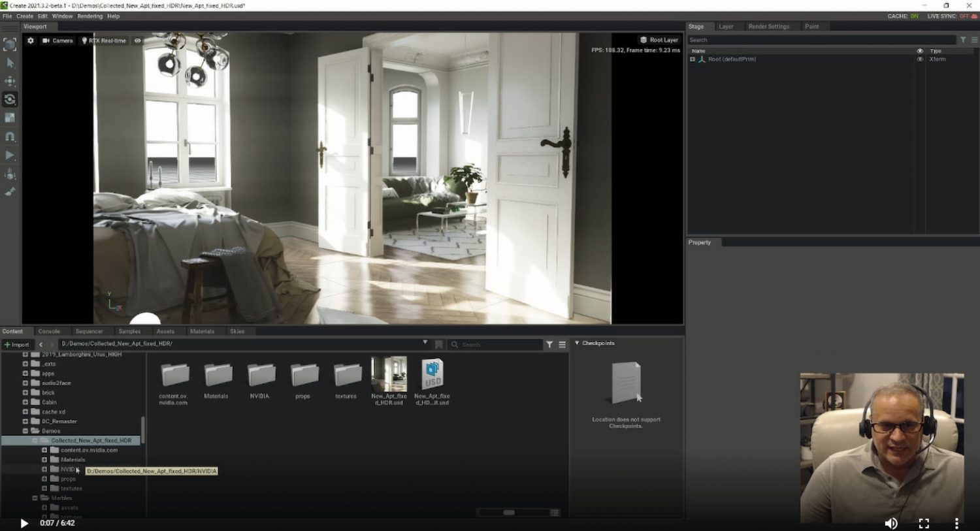This screenshot has width=980, height=531.
Task: Click the Import button
Action: [x=17, y=344]
